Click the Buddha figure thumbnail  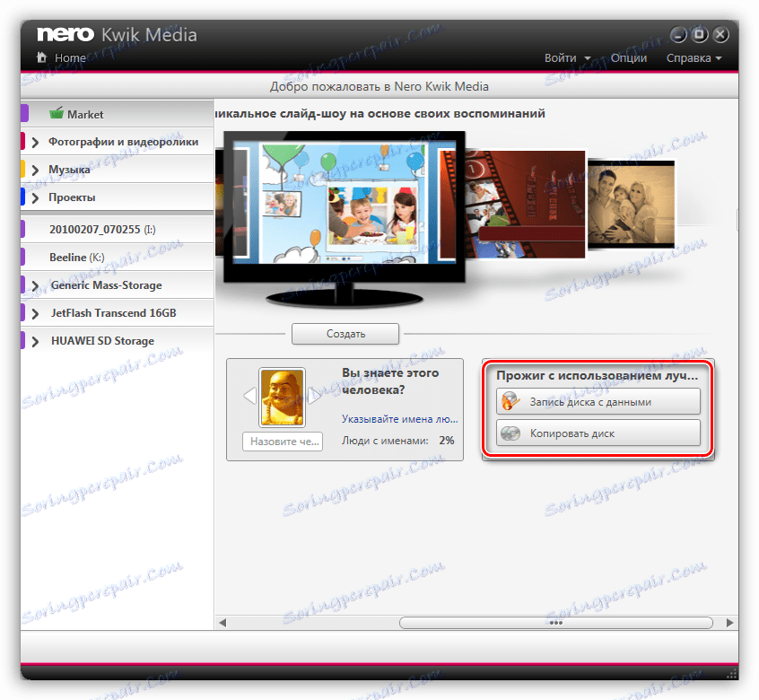281,393
